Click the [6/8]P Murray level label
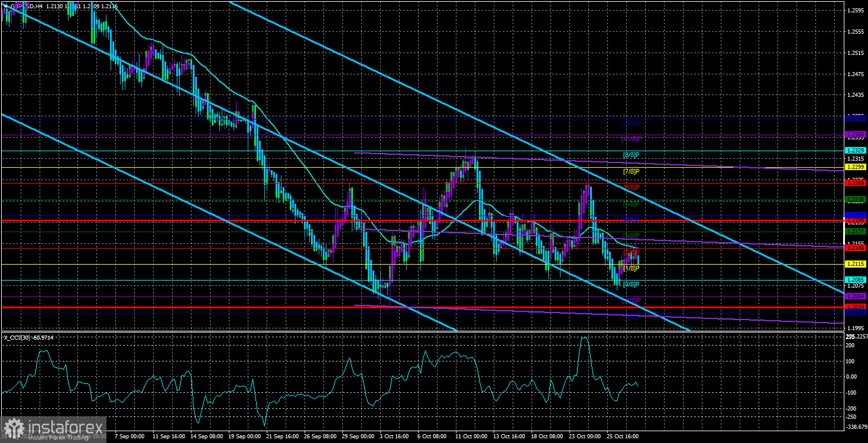Image resolution: width=868 pixels, height=443 pixels. pos(631,187)
